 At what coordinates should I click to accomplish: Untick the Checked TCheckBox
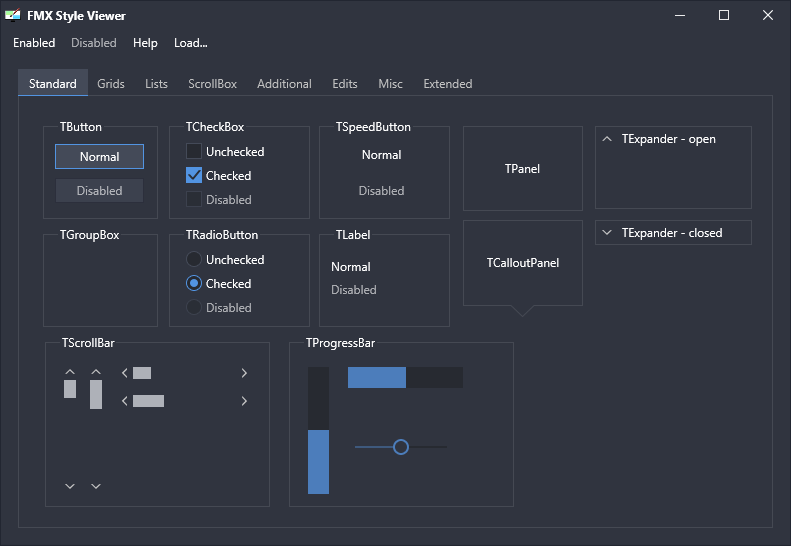[194, 175]
